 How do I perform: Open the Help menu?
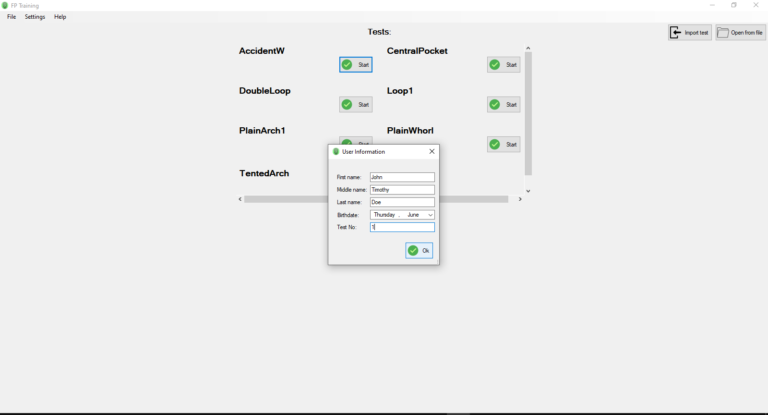tap(60, 17)
